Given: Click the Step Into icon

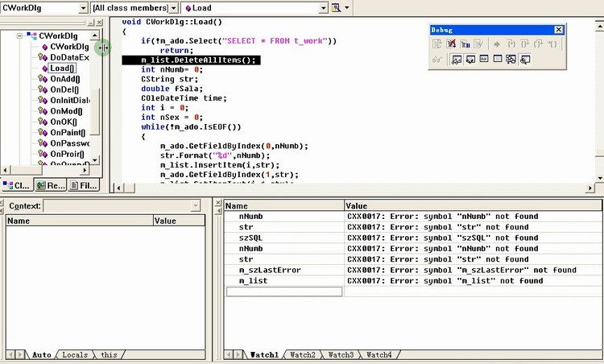Looking at the screenshot, I should click(x=511, y=44).
